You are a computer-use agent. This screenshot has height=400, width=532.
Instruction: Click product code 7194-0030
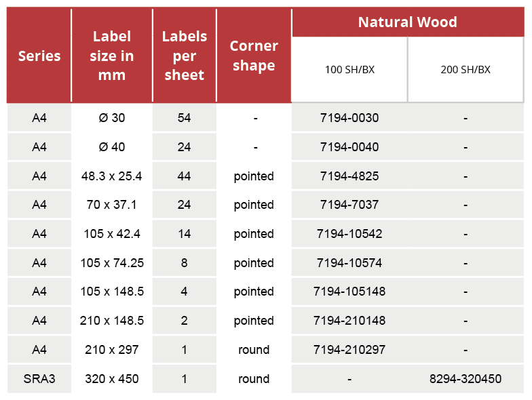point(349,118)
